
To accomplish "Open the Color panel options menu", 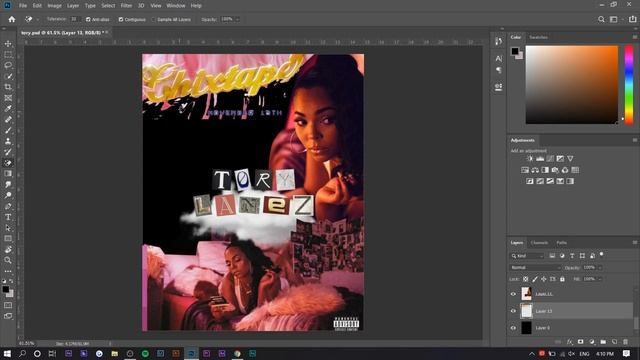I will point(635,37).
